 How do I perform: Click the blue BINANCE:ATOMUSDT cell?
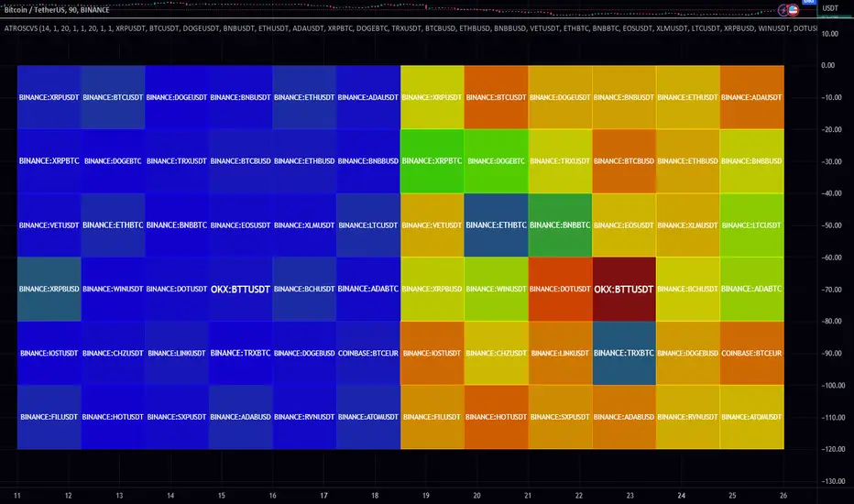368,417
